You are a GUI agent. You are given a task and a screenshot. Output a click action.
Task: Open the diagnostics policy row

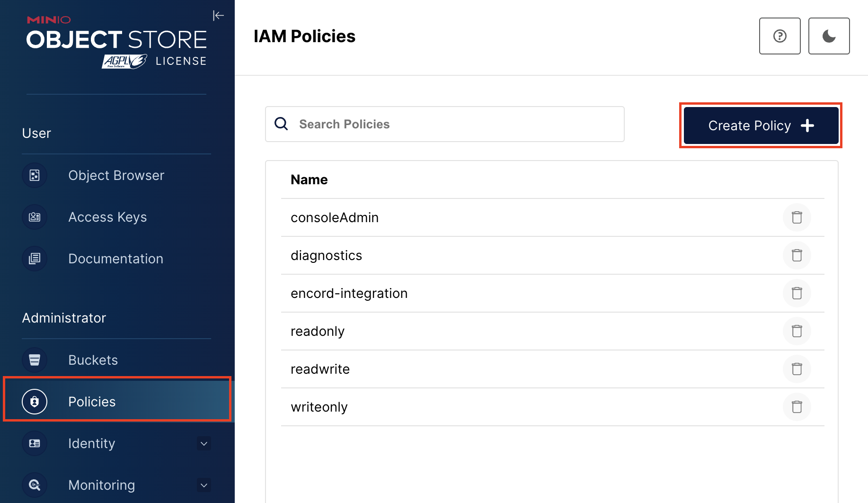[552, 255]
